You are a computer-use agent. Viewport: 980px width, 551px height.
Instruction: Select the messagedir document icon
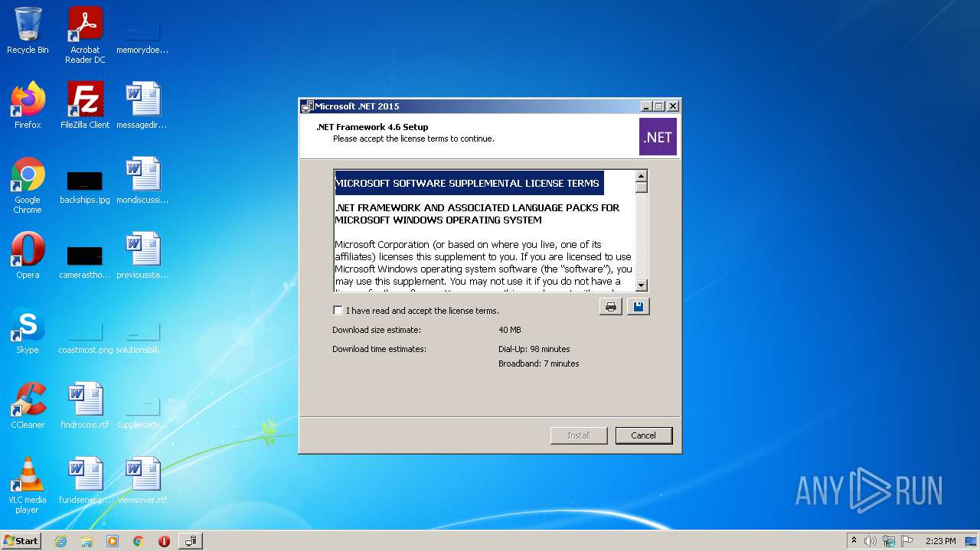click(x=142, y=106)
